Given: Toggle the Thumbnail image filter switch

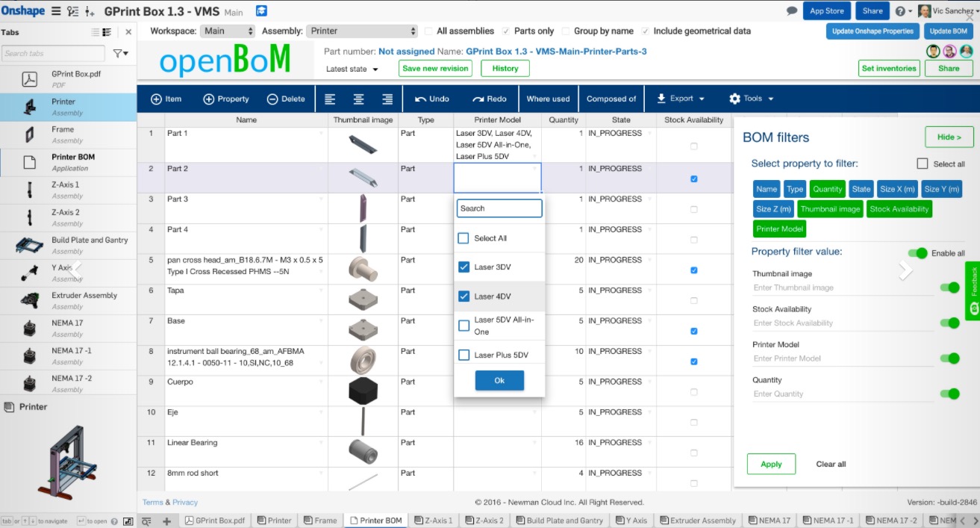Looking at the screenshot, I should click(x=949, y=288).
